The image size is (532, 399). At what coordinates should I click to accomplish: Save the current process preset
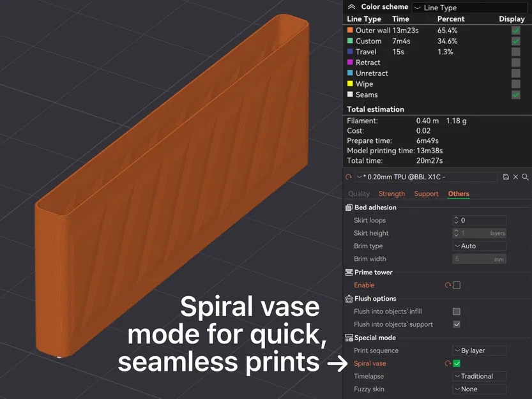click(506, 177)
